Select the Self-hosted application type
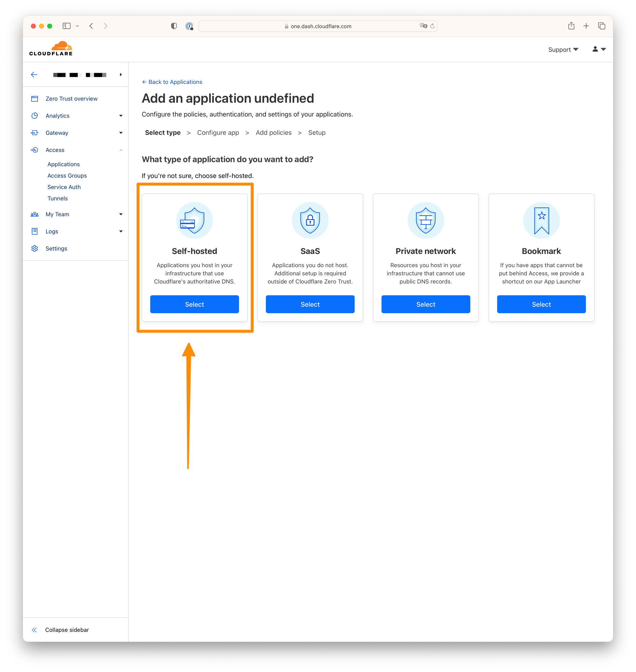636x672 pixels. pos(195,304)
